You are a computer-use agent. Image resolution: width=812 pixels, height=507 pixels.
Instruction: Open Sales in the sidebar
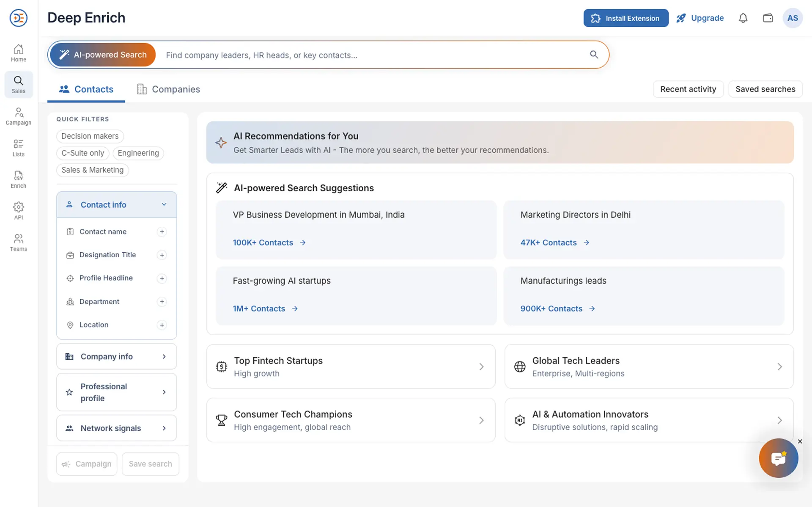[19, 85]
